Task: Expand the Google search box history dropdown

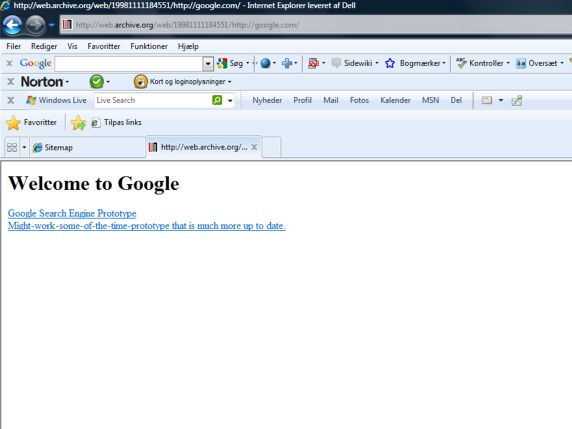Action: click(x=208, y=64)
